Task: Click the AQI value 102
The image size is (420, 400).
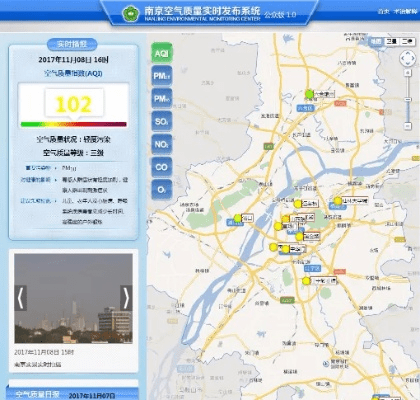Action: 73,104
